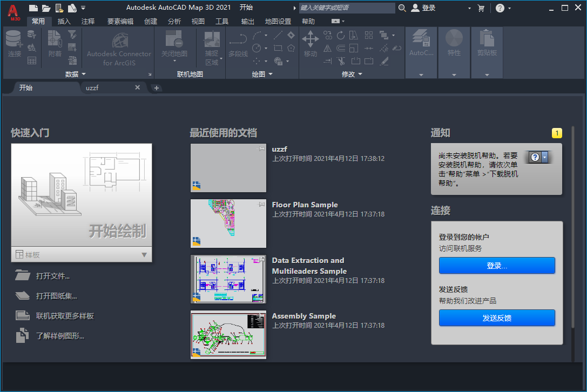
Task: Open the data table icon in 数据 panel
Action: tap(32, 60)
